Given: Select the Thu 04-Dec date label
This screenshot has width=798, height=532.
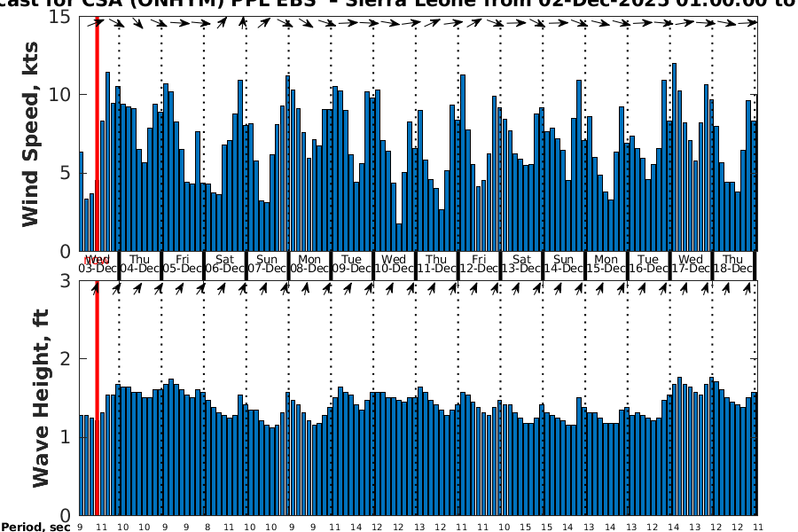Looking at the screenshot, I should (x=140, y=263).
